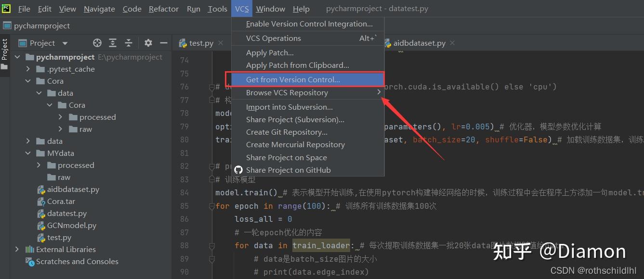Choose Enable Version Control Integration

(308, 24)
